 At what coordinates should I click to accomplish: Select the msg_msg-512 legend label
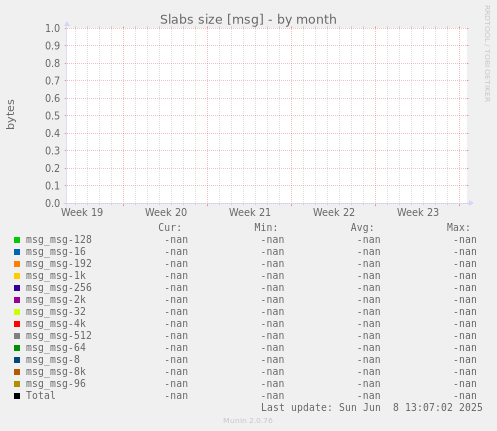(59, 336)
